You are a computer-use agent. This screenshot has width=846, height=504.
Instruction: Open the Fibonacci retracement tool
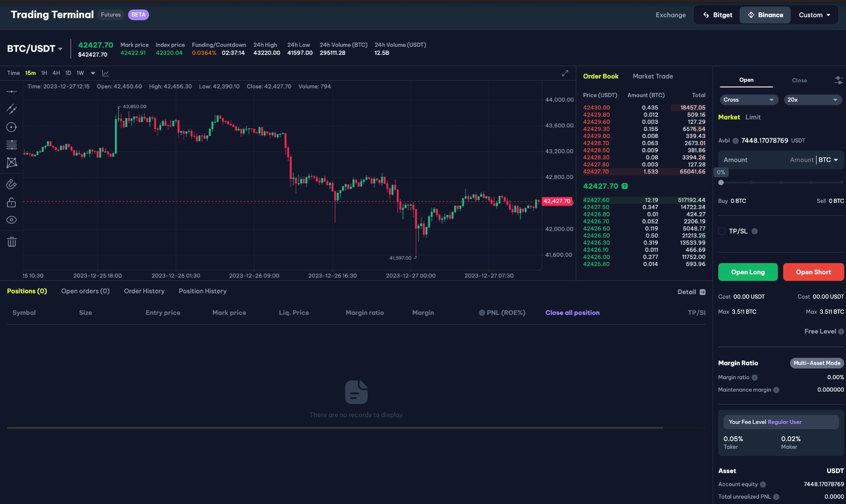pyautogui.click(x=12, y=145)
